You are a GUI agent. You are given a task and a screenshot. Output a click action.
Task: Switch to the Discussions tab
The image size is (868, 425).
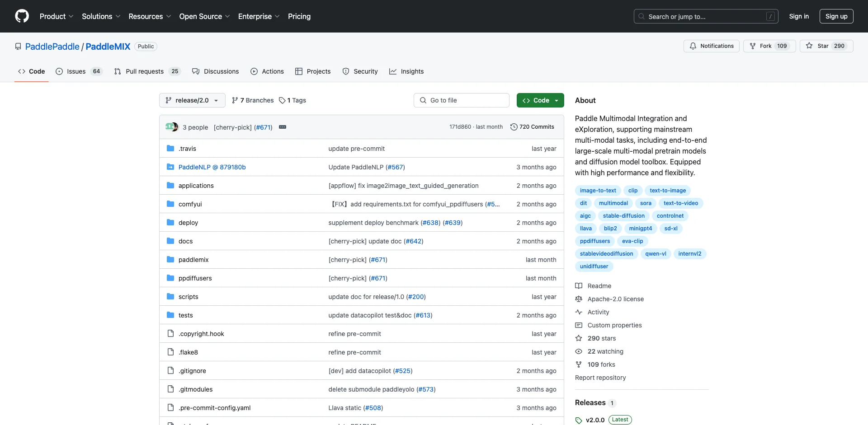[216, 71]
